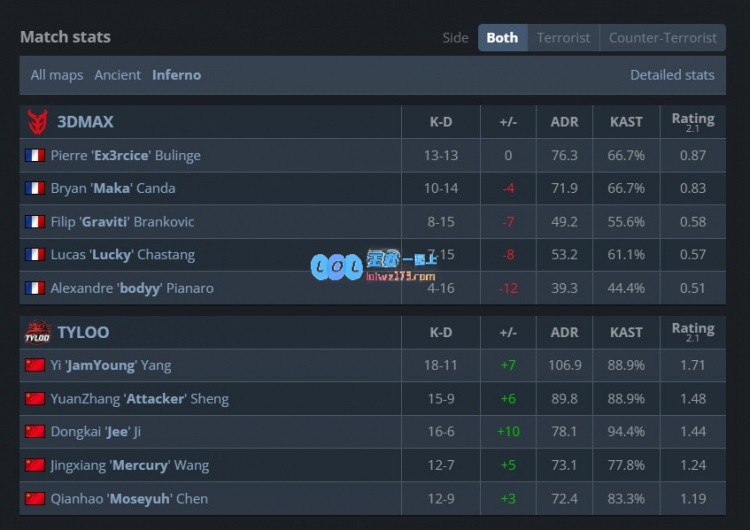Open the Detailed stats link
The width and height of the screenshot is (750, 530).
click(x=672, y=75)
